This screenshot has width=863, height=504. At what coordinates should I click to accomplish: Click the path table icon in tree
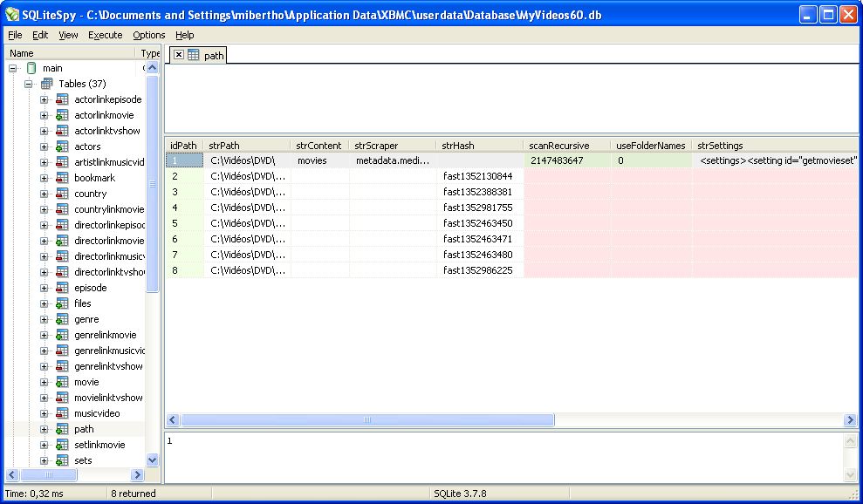[x=62, y=429]
